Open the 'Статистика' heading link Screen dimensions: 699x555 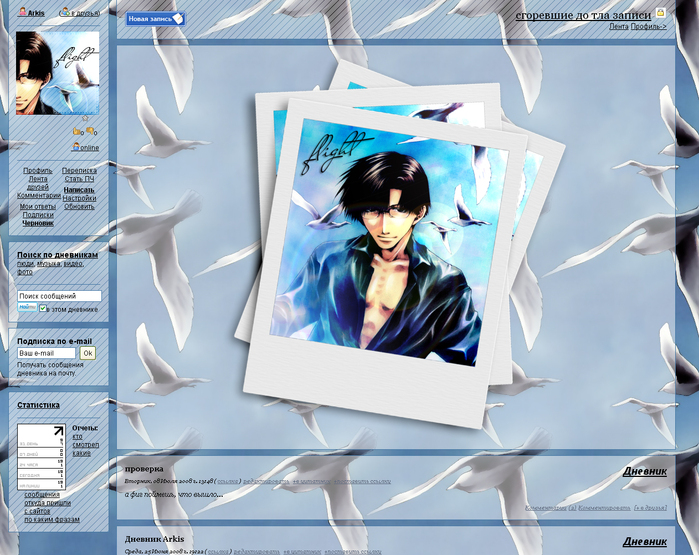(x=38, y=405)
